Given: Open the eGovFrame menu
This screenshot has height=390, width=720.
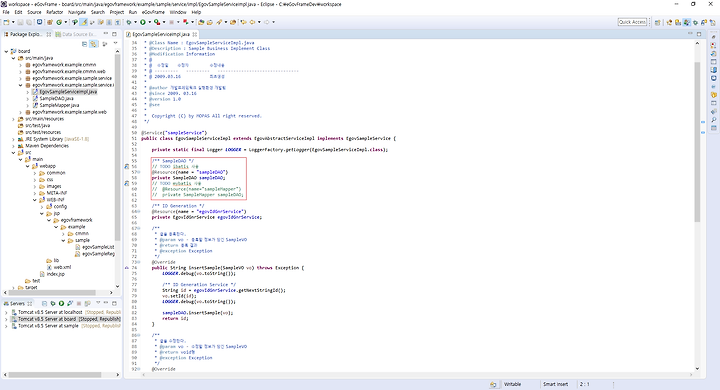Looking at the screenshot, I should [153, 12].
